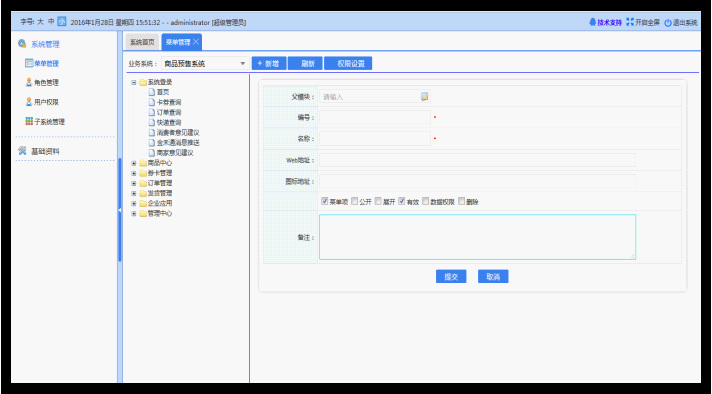Collapse the 系统登录 tree node

[x=134, y=83]
